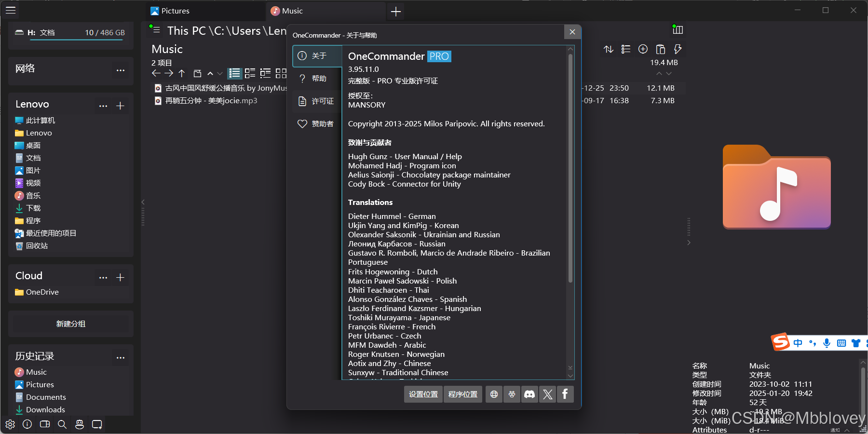The image size is (868, 434).
Task: Open the lightning quick actions icon
Action: (x=678, y=49)
